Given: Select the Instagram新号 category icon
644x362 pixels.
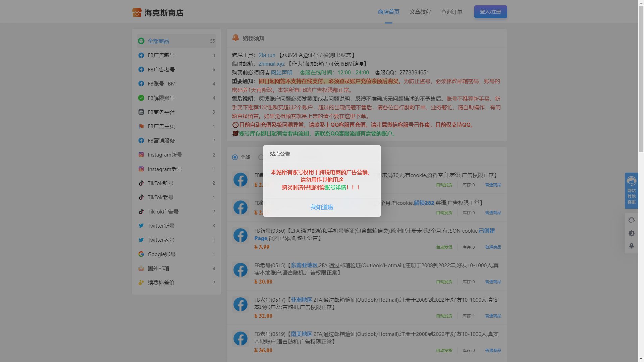Looking at the screenshot, I should (x=141, y=155).
